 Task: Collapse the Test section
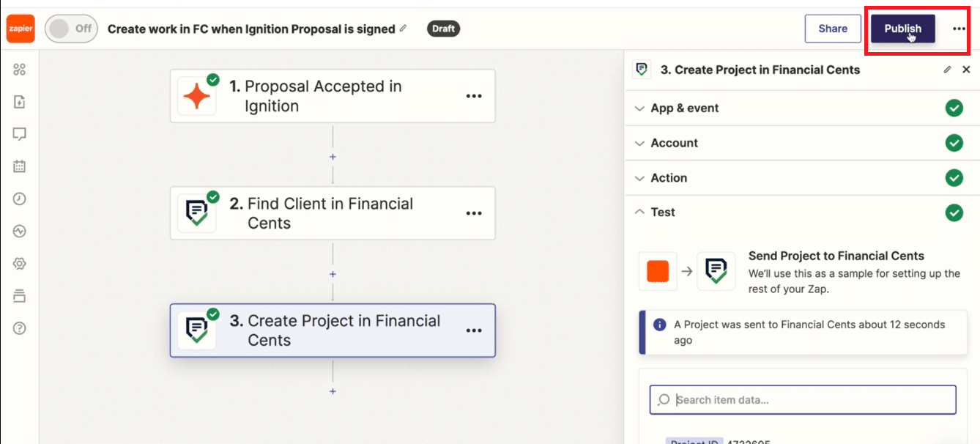click(802, 212)
